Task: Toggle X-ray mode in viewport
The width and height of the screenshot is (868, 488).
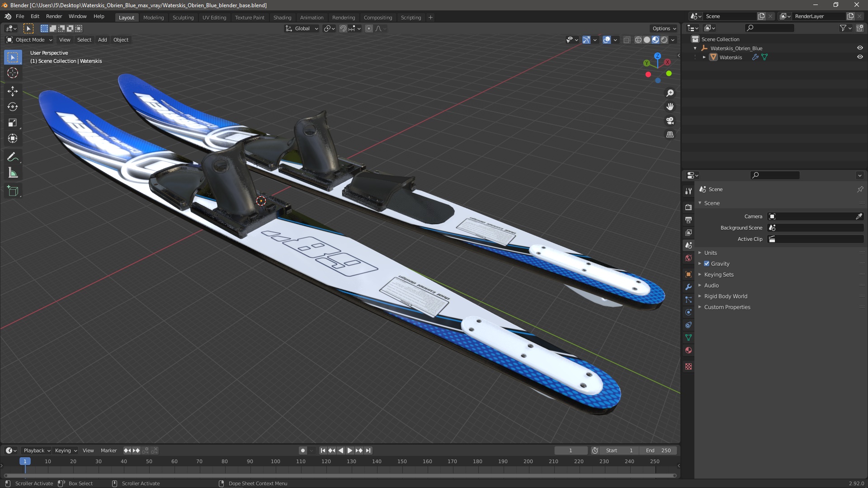Action: coord(627,40)
